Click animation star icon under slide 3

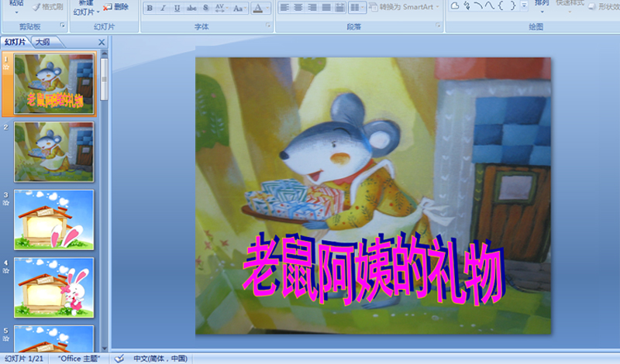click(6, 203)
